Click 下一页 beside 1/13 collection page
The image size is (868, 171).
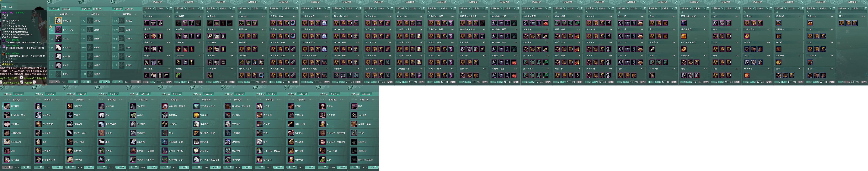(26, 167)
